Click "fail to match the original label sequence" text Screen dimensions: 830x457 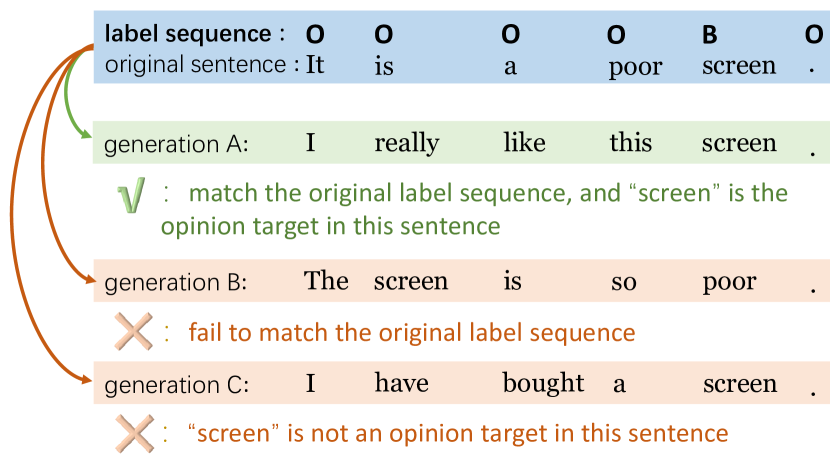412,332
